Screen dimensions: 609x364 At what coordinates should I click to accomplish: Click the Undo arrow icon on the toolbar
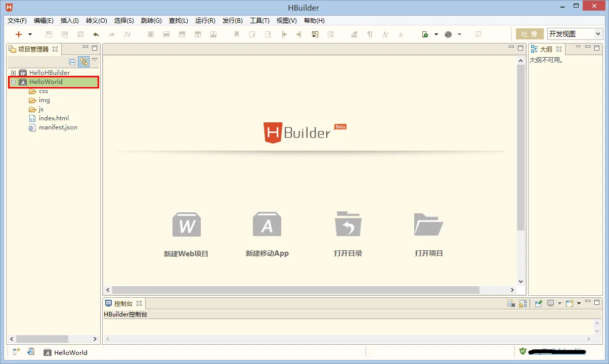coord(97,34)
